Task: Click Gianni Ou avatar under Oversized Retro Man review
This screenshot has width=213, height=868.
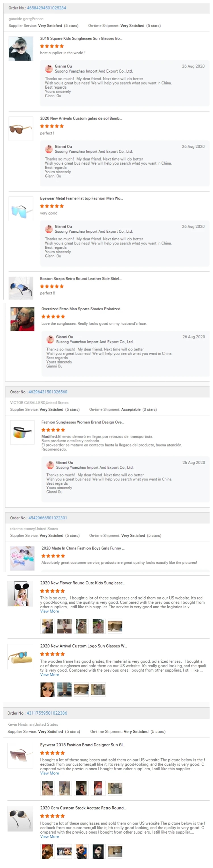Action: (x=50, y=339)
